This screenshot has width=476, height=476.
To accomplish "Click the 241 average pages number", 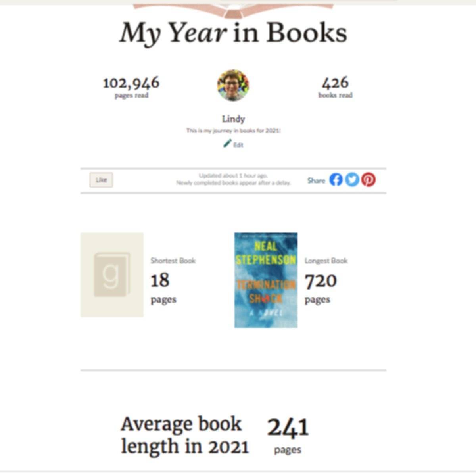I will click(x=288, y=428).
